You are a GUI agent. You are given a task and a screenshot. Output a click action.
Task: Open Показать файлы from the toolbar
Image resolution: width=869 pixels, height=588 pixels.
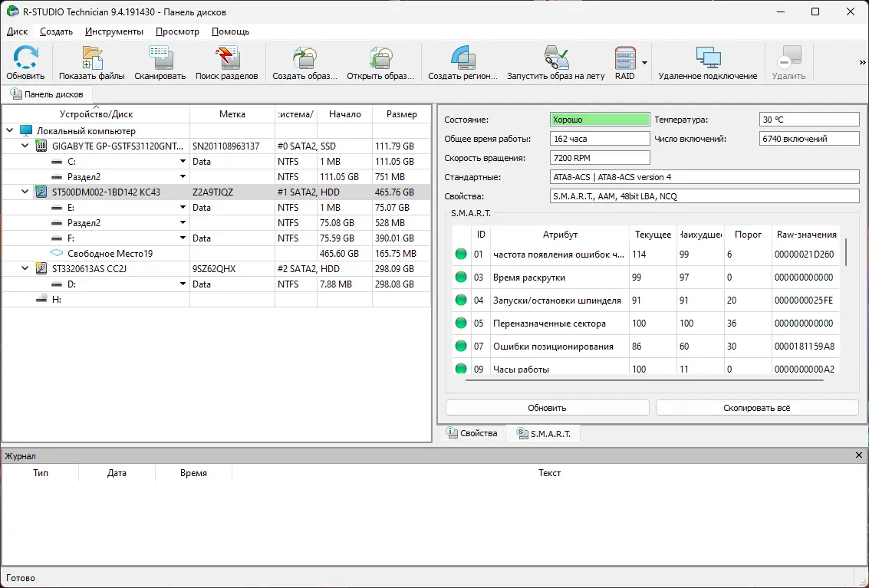(91, 63)
